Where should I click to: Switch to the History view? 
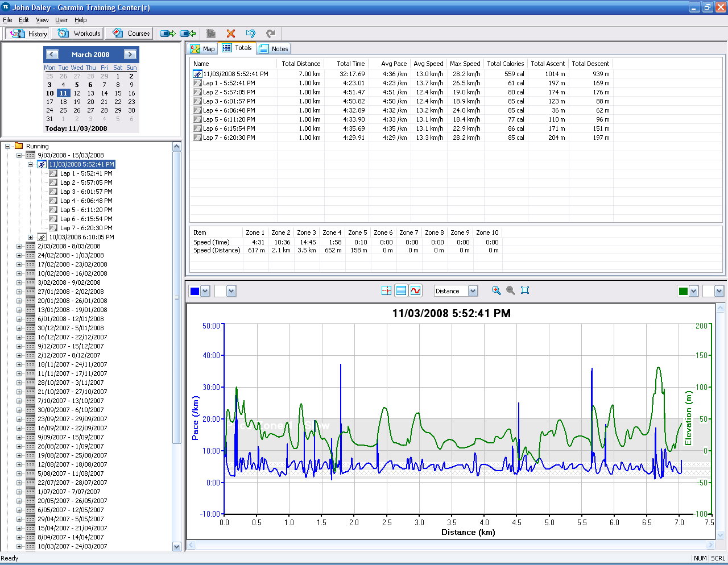click(x=28, y=34)
